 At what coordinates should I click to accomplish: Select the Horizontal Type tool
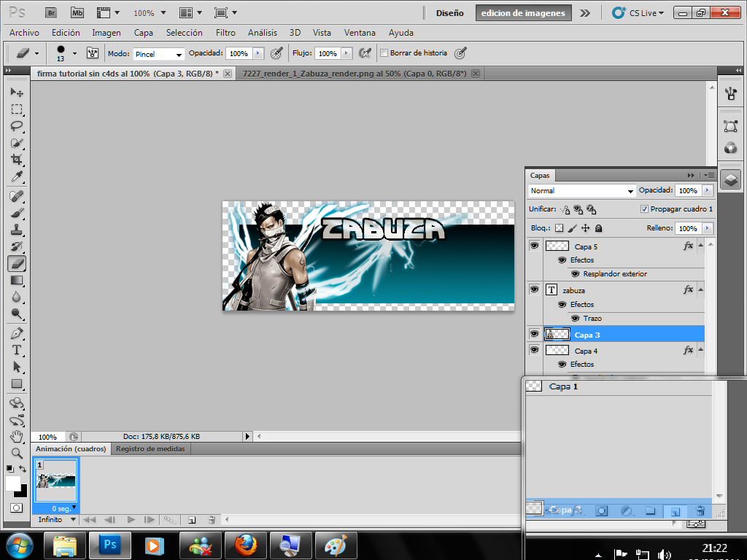coord(17,350)
